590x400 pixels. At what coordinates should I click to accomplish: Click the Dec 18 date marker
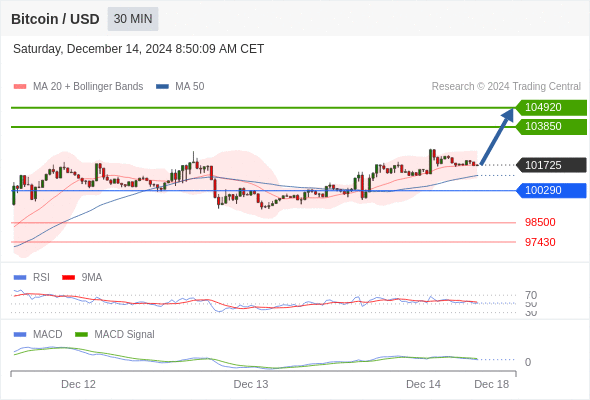coord(491,384)
